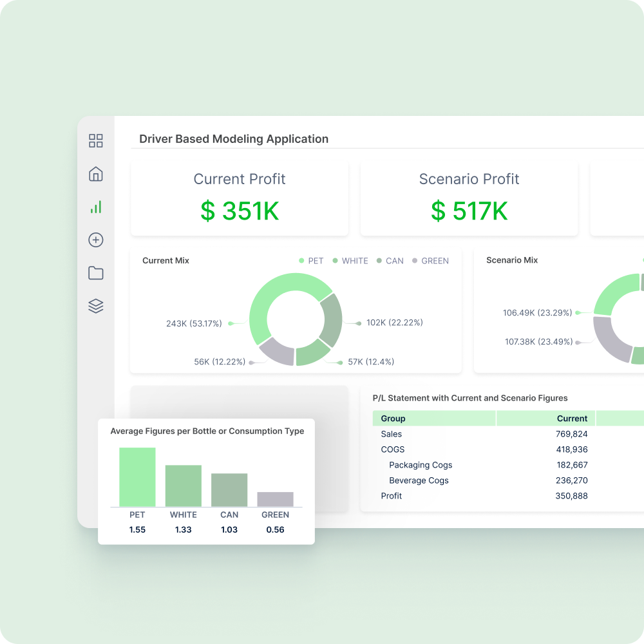Click the add-new plus icon

[x=95, y=240]
